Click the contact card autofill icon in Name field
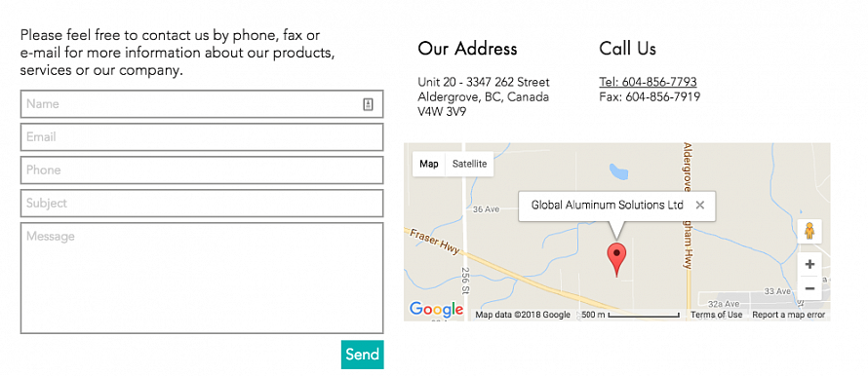Screen dimensions: 868x376 (368, 104)
